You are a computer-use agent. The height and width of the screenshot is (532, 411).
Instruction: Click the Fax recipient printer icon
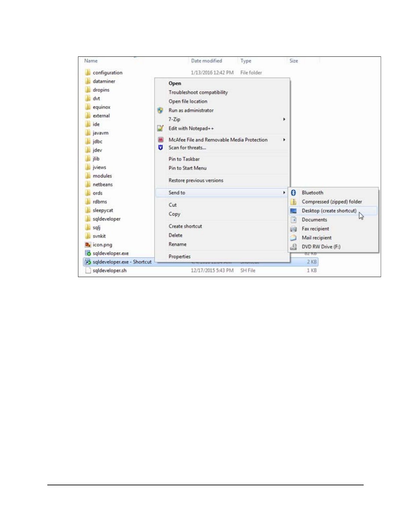(x=293, y=229)
